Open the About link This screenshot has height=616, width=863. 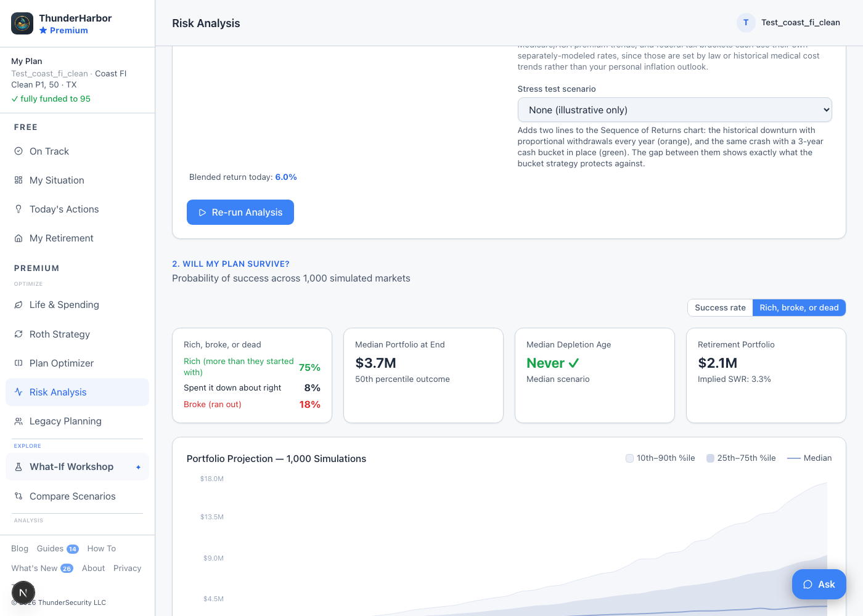point(94,568)
